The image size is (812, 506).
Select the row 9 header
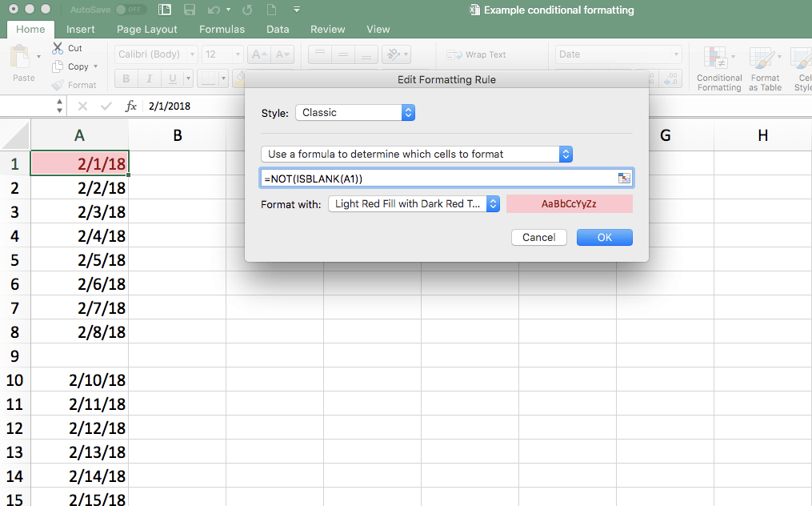tap(15, 355)
